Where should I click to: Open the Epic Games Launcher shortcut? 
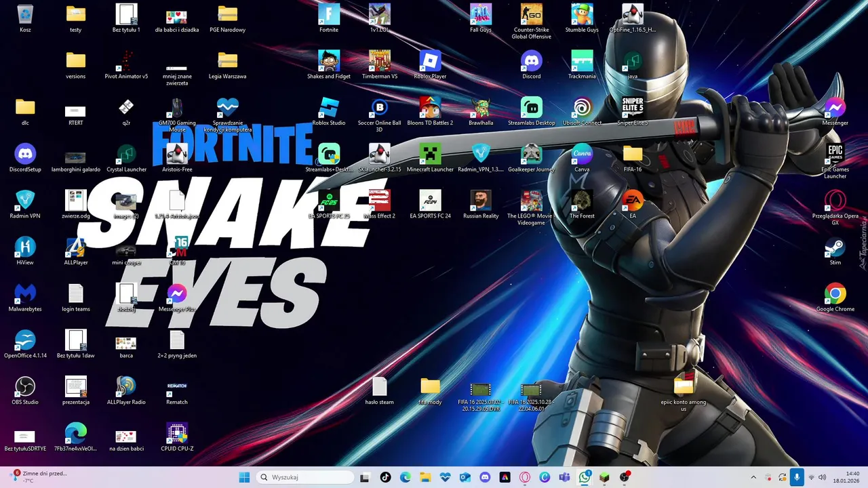click(835, 161)
